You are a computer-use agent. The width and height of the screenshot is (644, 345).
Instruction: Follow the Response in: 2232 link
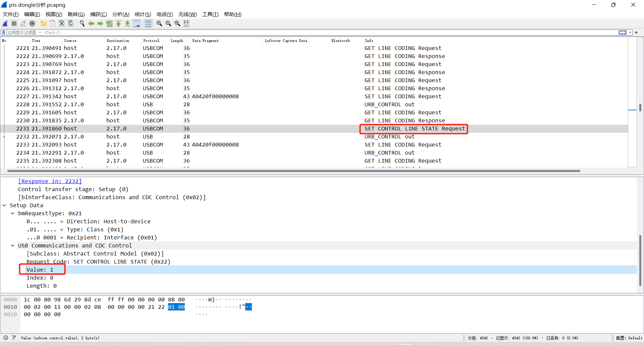(x=50, y=181)
